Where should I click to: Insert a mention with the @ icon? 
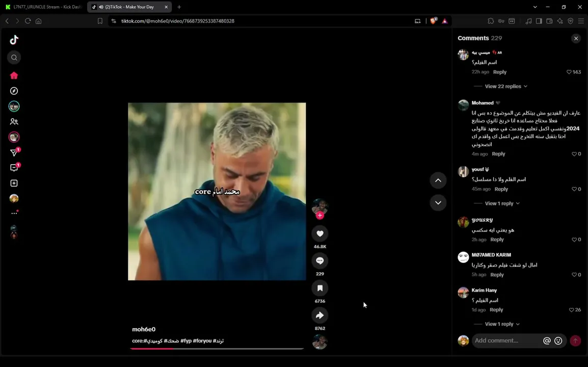(547, 340)
